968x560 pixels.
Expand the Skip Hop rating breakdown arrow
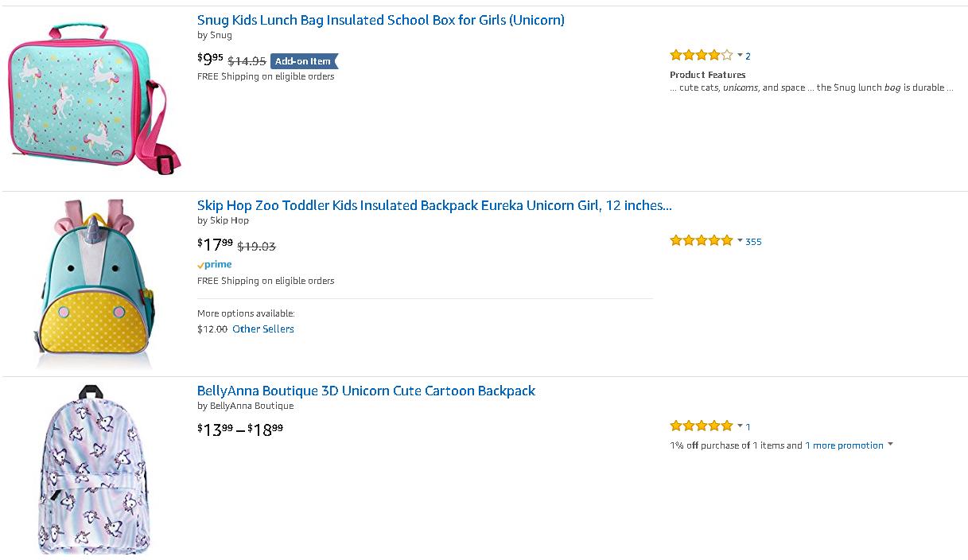740,241
